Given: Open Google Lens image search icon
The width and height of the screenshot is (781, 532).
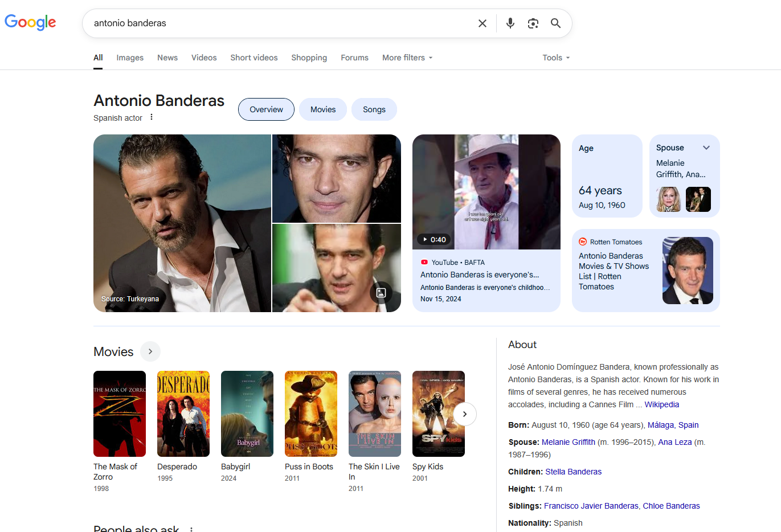Looking at the screenshot, I should coord(533,23).
